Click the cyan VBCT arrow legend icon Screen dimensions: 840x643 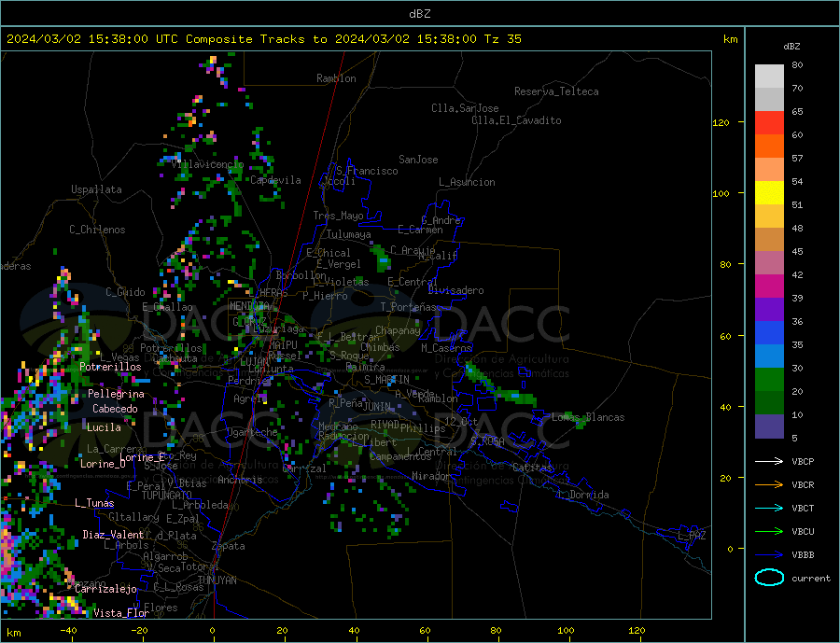(769, 508)
